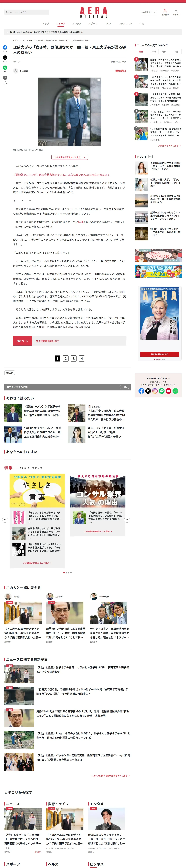Open trend article about 骨髄移植後 GVHD
Image resolution: width=186 pixels, height=868 pixels.
[x=158, y=168]
